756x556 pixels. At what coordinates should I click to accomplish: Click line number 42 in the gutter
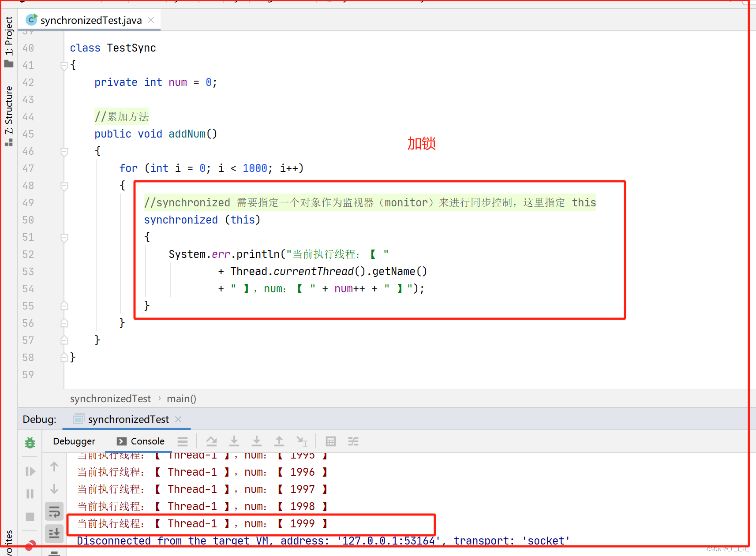28,82
